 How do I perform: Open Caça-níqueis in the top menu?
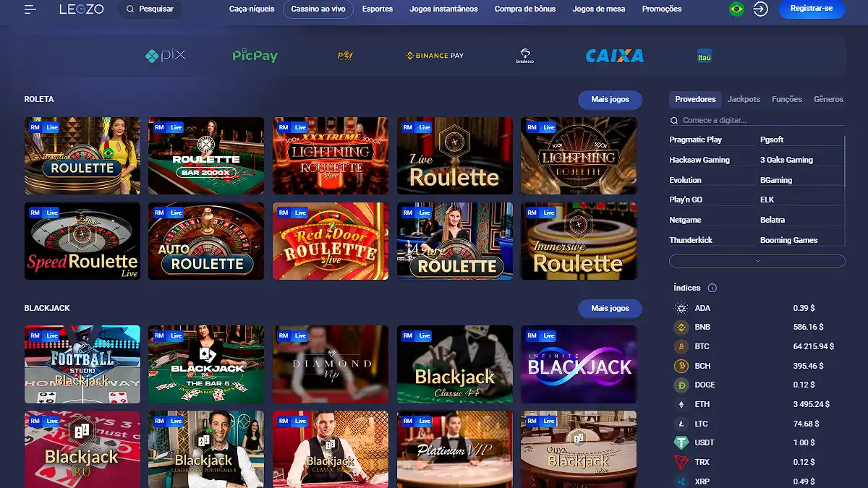[252, 9]
